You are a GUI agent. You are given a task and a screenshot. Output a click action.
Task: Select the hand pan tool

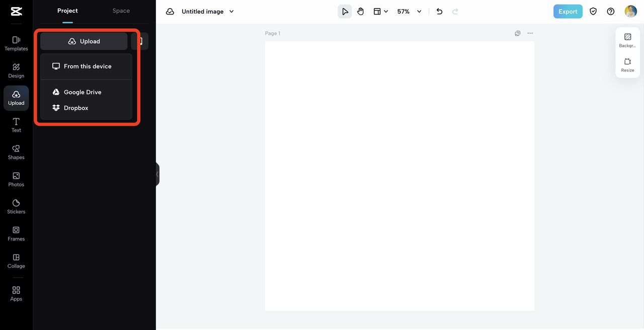pos(360,11)
